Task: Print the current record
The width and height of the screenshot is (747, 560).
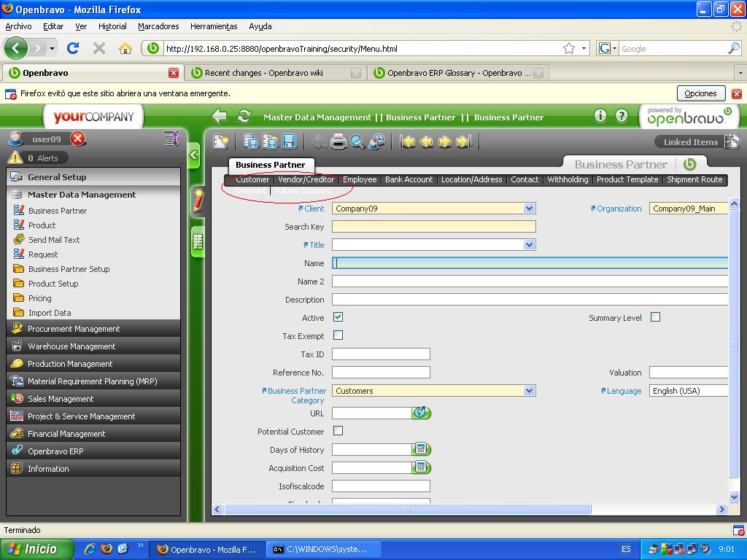Action: point(338,141)
